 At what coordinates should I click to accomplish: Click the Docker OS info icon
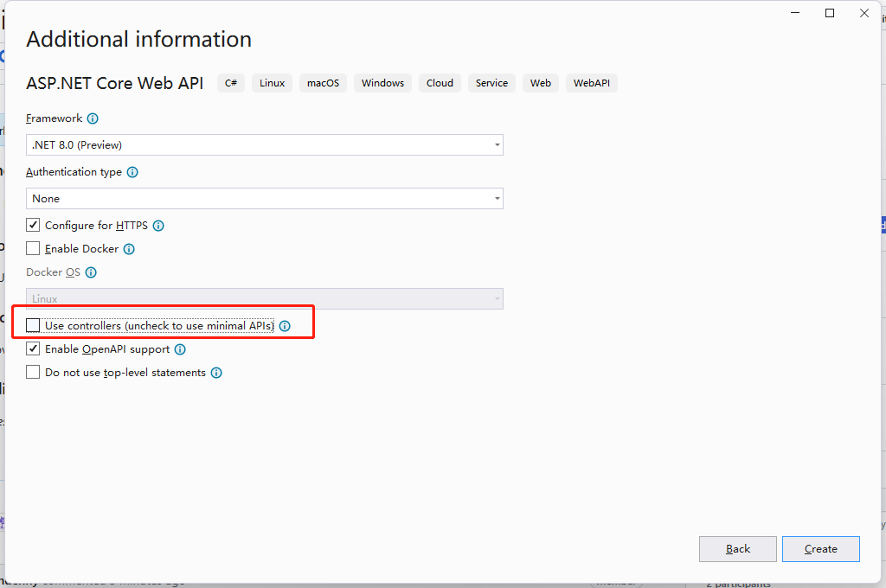click(x=91, y=272)
